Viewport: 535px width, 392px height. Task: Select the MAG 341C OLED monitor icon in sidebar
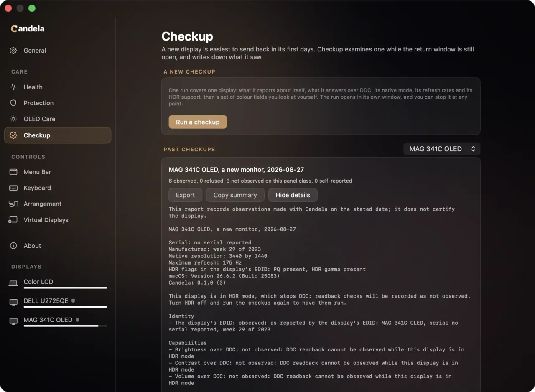13,321
